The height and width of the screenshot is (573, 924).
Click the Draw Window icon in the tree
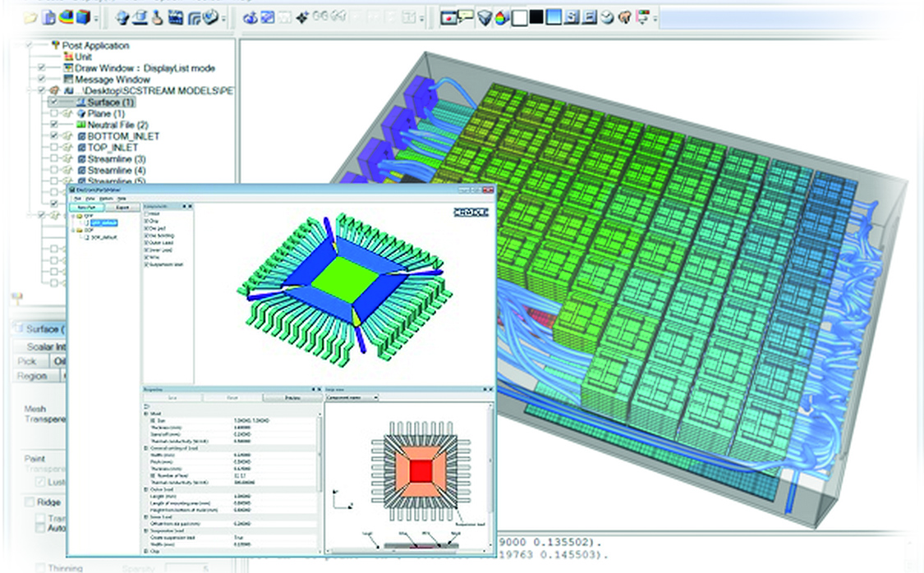pos(68,68)
